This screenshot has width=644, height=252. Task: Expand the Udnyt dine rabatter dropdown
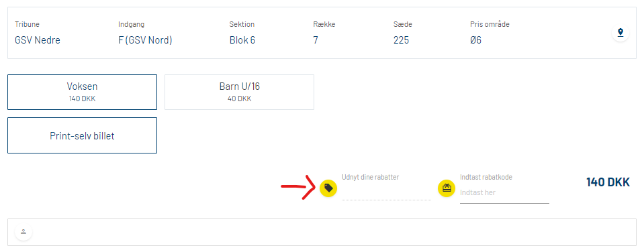click(387, 192)
